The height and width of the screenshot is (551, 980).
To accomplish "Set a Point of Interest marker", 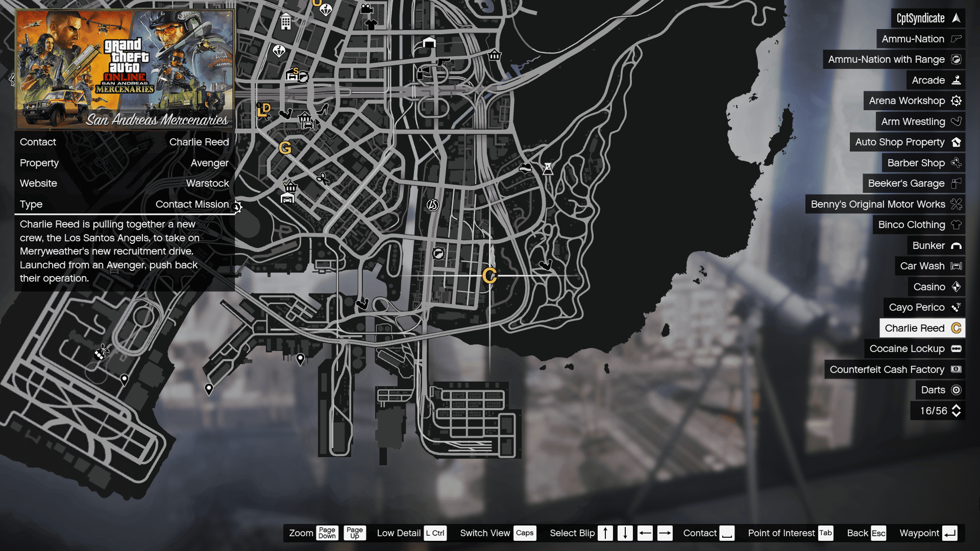I will pyautogui.click(x=825, y=533).
